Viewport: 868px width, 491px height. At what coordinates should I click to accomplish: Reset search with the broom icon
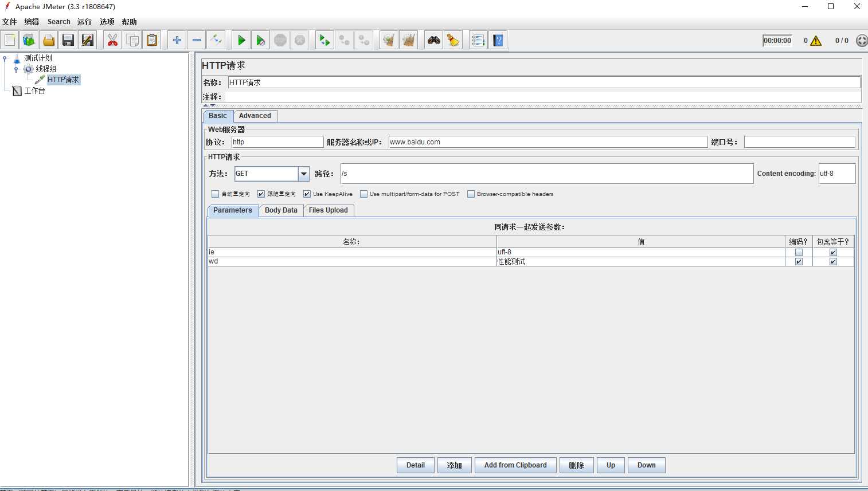[x=453, y=40]
